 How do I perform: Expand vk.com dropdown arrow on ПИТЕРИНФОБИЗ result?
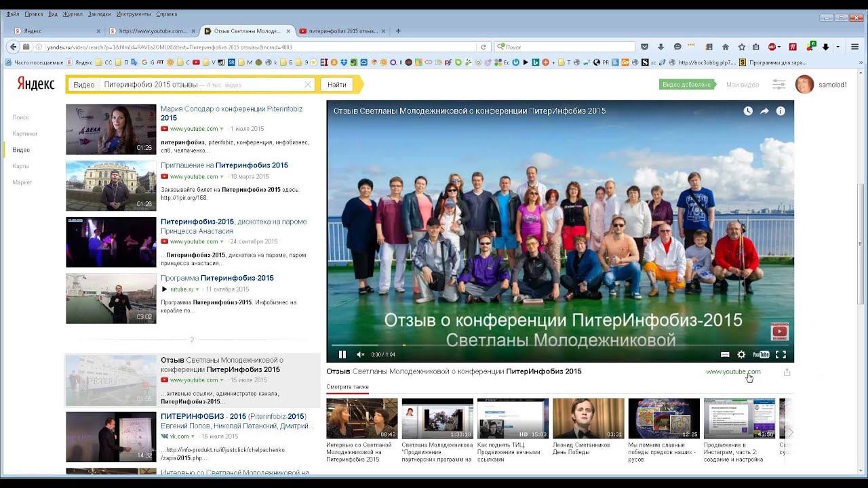[193, 436]
